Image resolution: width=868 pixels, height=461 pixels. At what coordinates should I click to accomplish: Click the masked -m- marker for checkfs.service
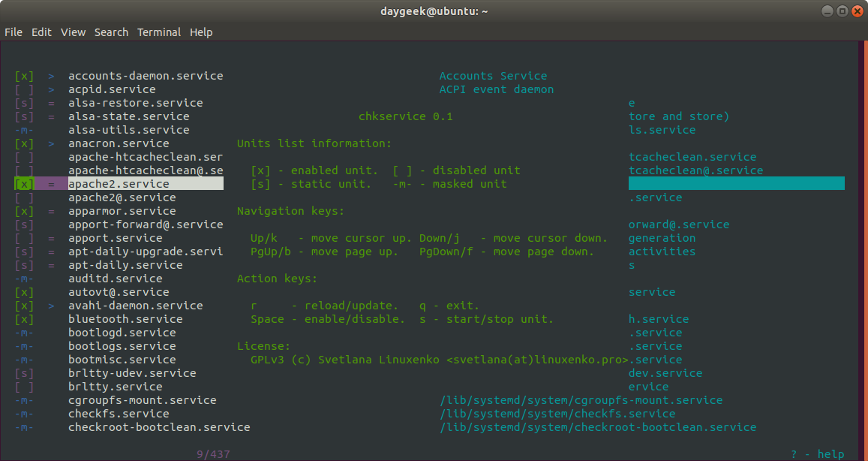click(24, 414)
